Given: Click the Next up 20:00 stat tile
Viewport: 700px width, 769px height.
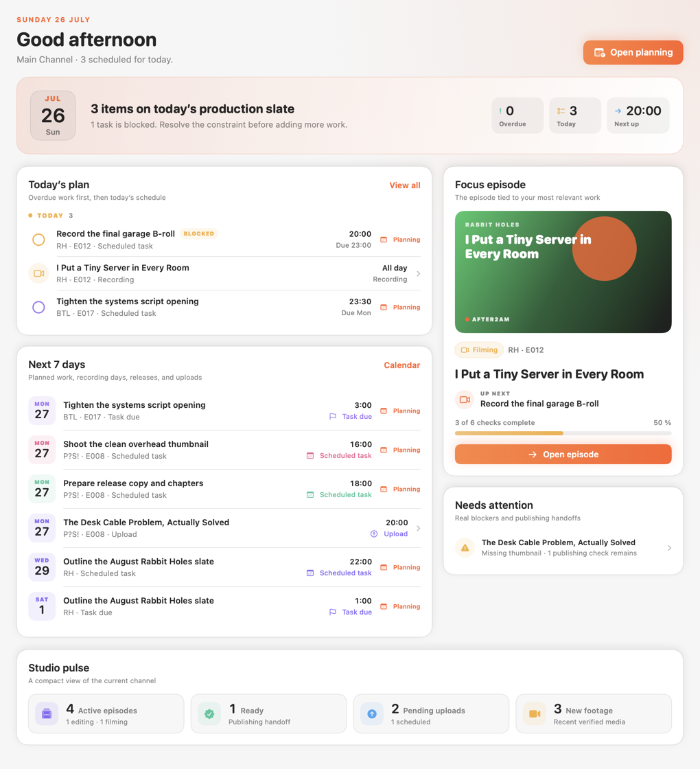Looking at the screenshot, I should tap(638, 116).
